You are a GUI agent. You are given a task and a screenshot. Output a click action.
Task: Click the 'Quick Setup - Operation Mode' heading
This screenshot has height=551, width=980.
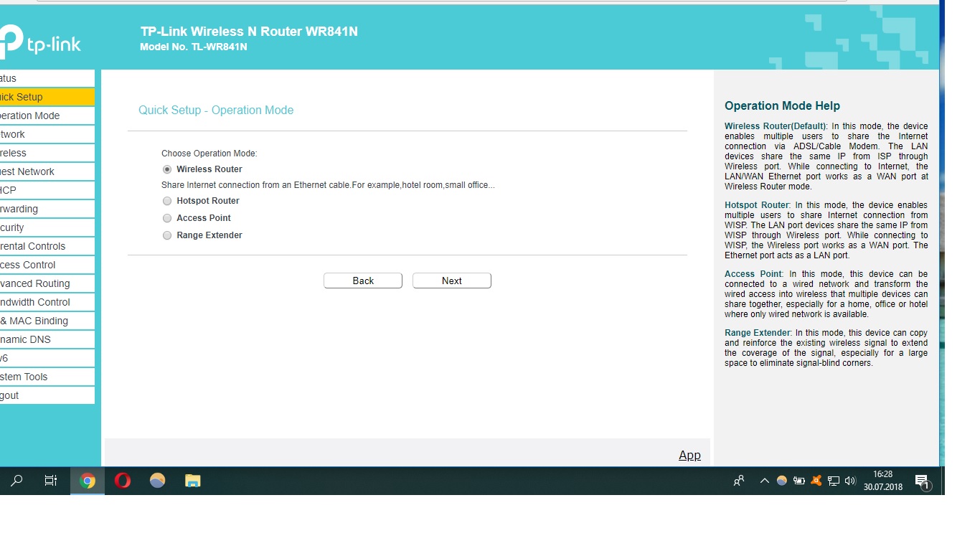tap(216, 110)
